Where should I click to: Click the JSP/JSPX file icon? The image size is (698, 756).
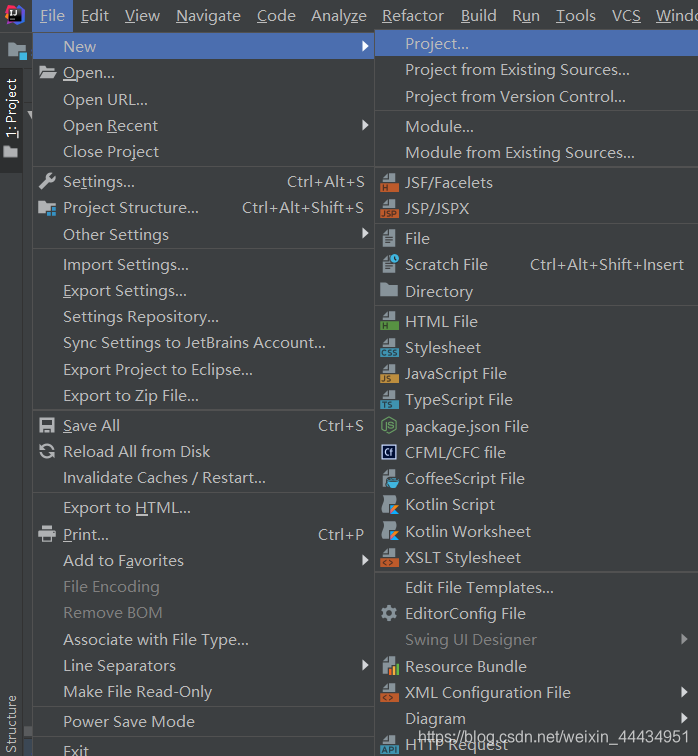[389, 209]
